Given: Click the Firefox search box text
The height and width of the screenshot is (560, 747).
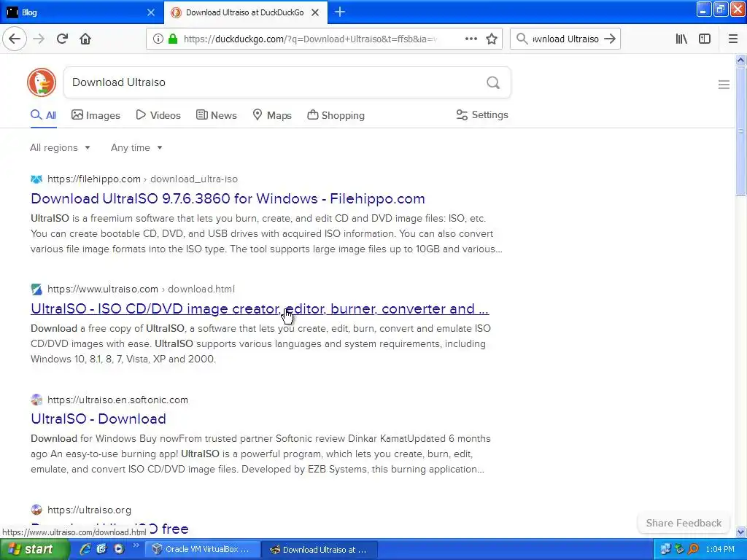Looking at the screenshot, I should (x=565, y=39).
